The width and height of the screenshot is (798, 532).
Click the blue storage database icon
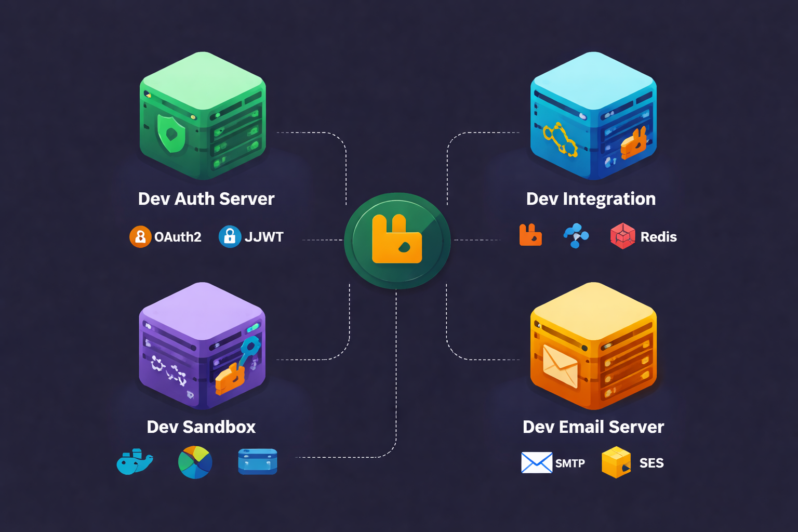[x=257, y=461]
